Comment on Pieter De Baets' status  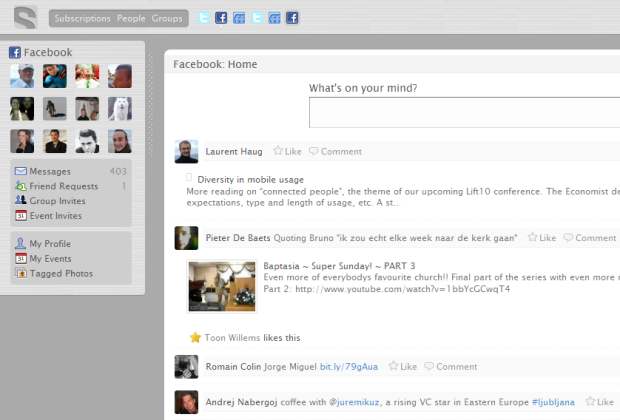(x=590, y=238)
